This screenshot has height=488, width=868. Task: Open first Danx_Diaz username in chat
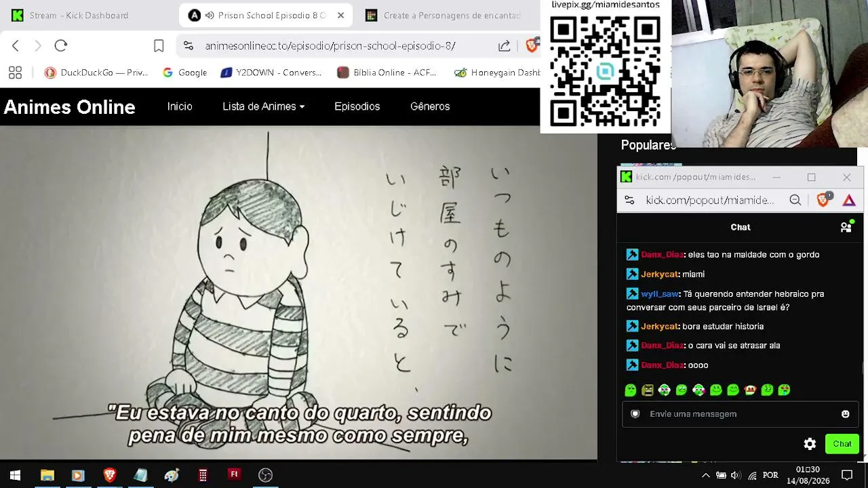pos(662,255)
